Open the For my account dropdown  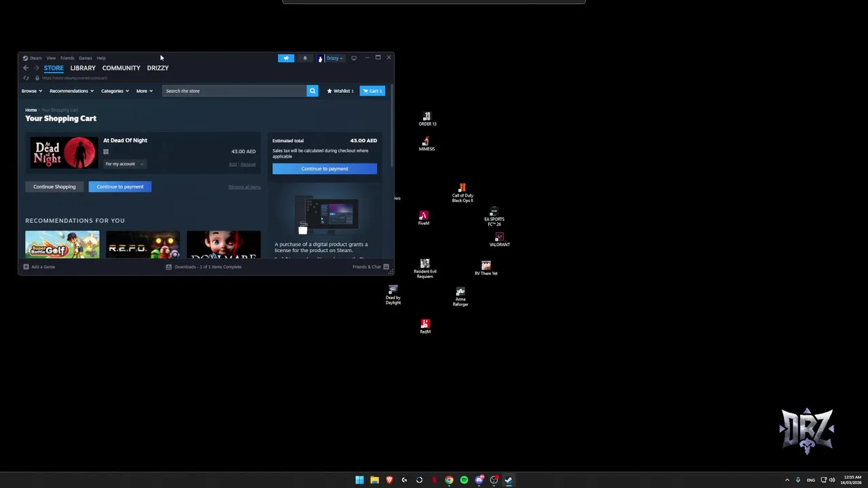[x=124, y=164]
